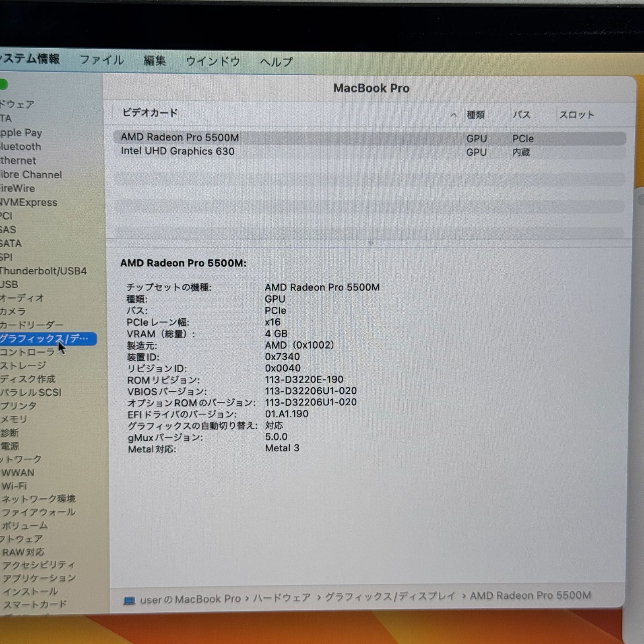
Task: Click the EFI driver version 01.A1.190
Action: (x=287, y=414)
